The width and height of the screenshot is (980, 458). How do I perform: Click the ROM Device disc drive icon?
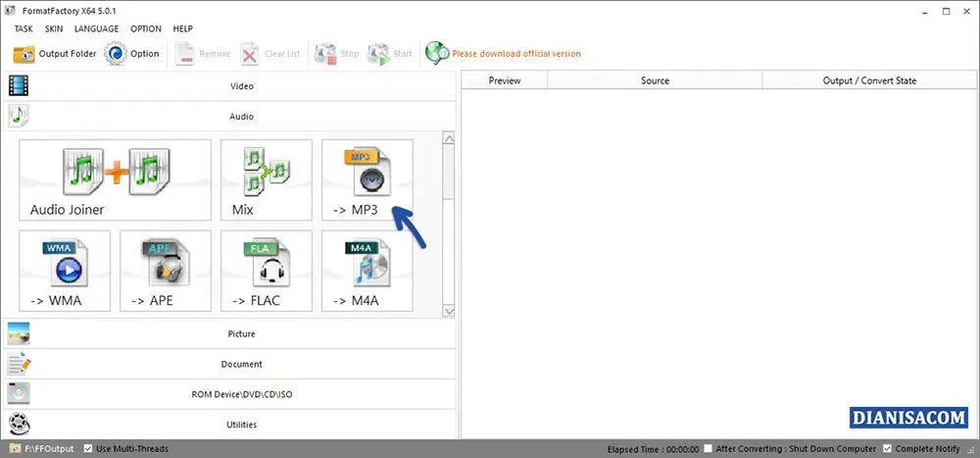click(x=19, y=393)
